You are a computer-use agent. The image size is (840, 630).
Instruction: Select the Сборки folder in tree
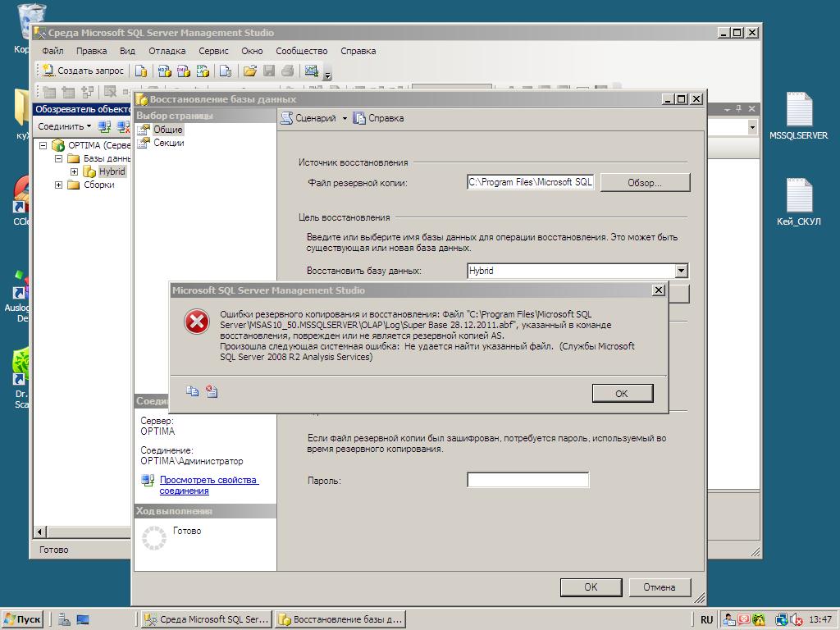pos(98,185)
